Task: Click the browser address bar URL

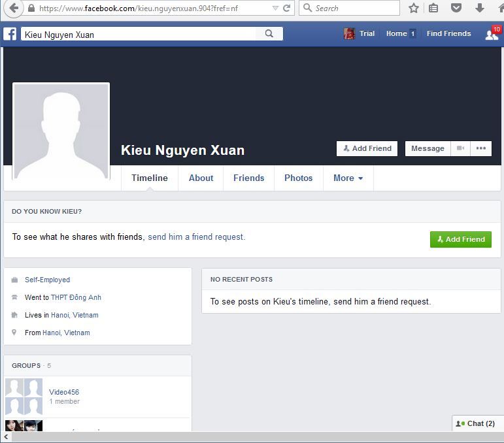Action: point(138,8)
